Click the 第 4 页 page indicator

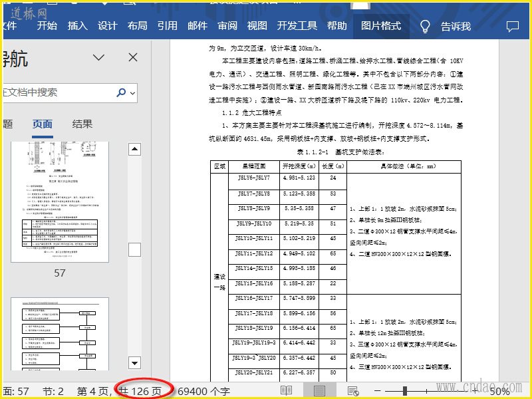[x=94, y=392]
